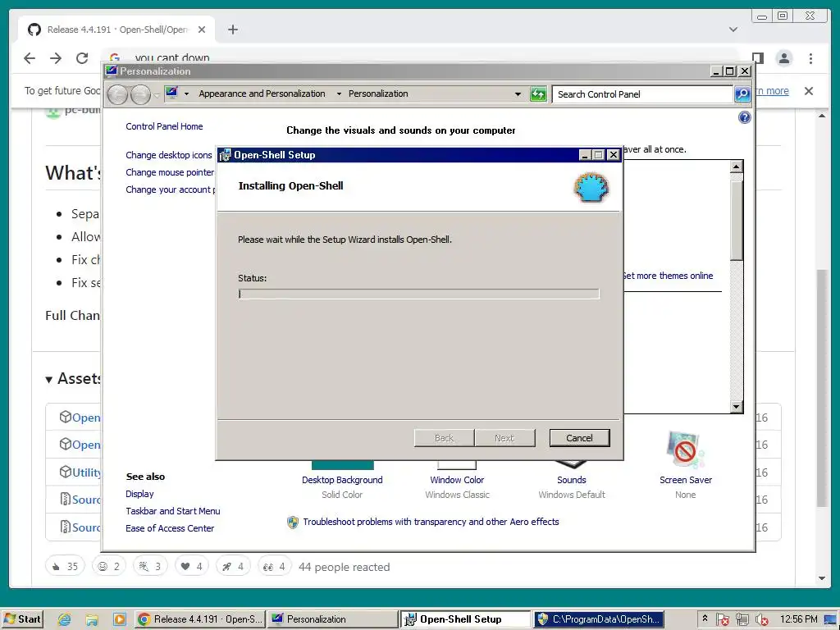Expand the Appearance and Personalization breadcrumb arrow

(339, 94)
